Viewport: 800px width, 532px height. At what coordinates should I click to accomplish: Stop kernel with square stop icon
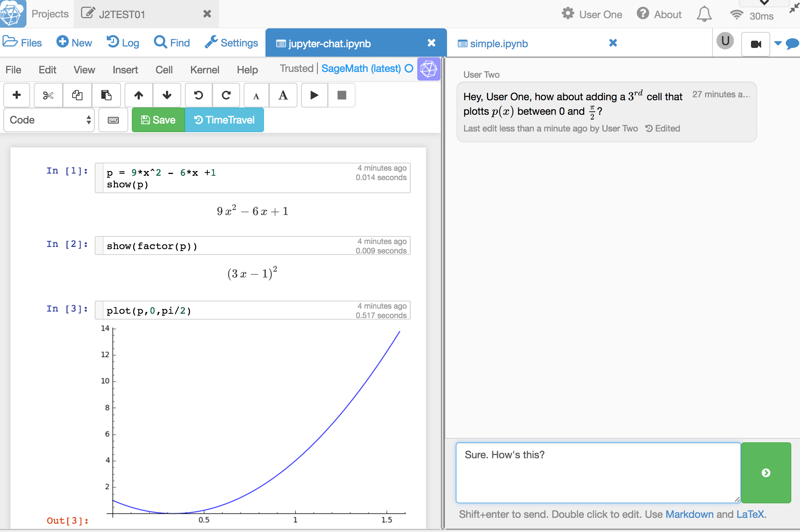(342, 95)
